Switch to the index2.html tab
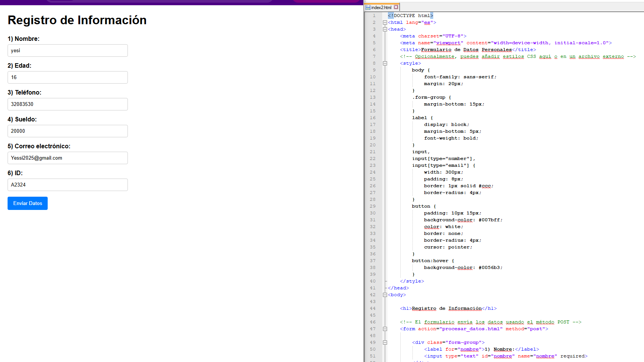The height and width of the screenshot is (362, 644). pos(381,8)
